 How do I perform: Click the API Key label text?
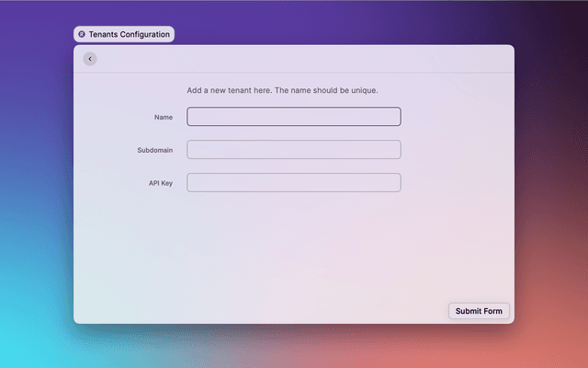tap(161, 183)
